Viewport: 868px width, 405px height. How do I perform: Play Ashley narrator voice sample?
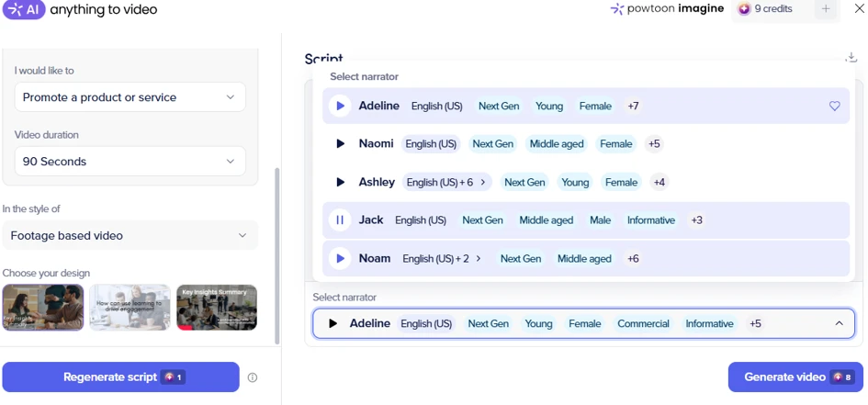point(341,182)
